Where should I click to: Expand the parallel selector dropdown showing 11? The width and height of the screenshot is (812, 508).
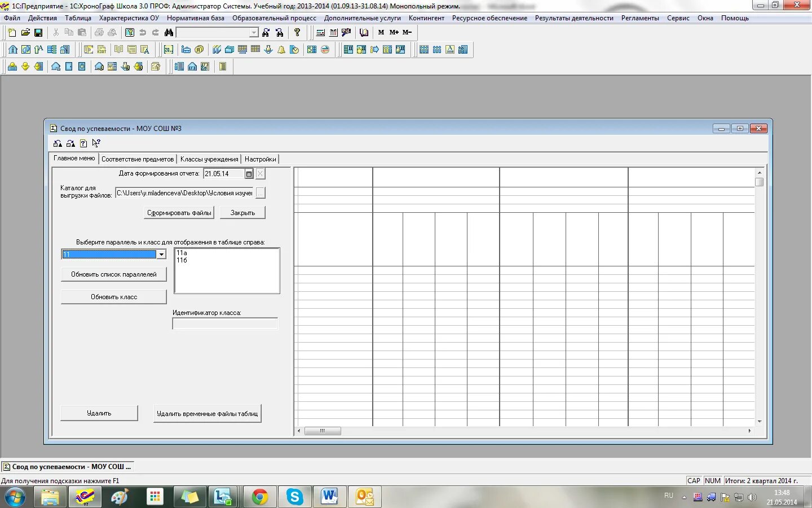coord(161,254)
